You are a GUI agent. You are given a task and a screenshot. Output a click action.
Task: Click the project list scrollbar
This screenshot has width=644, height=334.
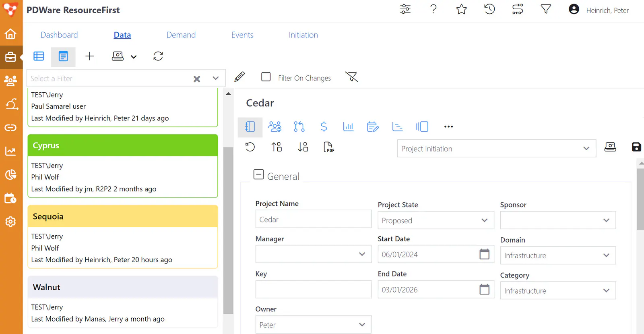tap(228, 230)
